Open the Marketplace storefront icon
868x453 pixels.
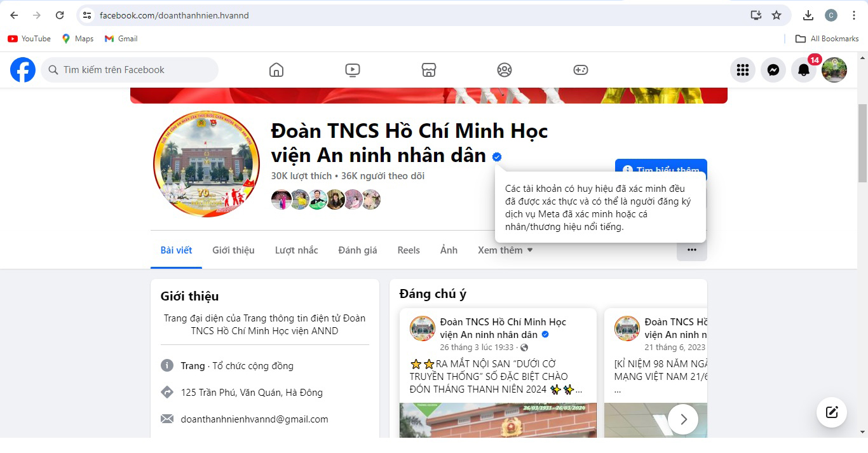[x=429, y=70]
